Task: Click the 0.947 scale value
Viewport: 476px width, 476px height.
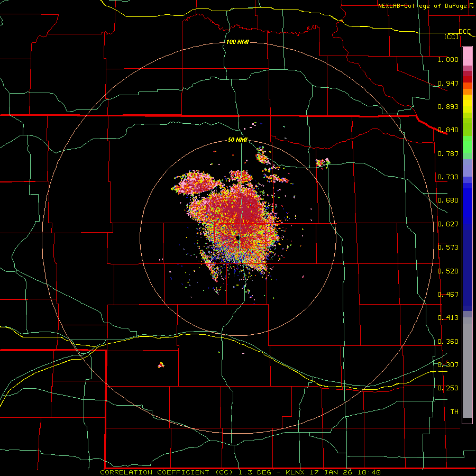Action: [448, 83]
